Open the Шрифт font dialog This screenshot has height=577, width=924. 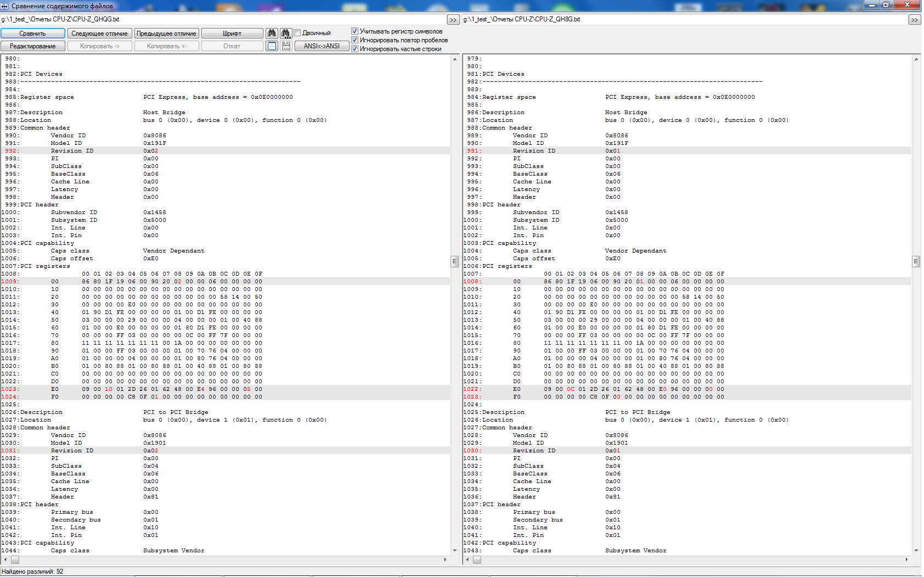[232, 33]
